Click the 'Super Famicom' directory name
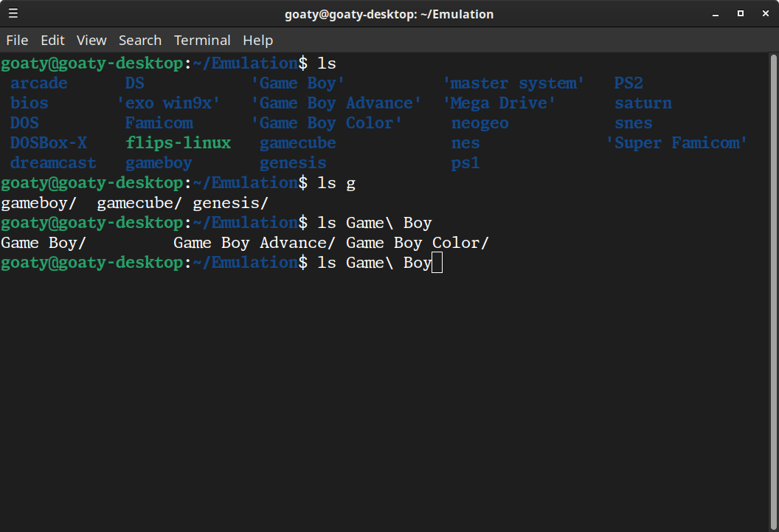 (677, 142)
